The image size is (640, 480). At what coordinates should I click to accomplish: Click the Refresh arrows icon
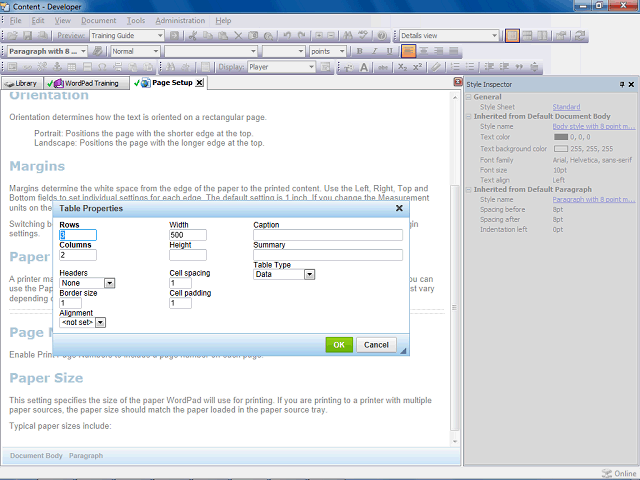click(x=580, y=36)
